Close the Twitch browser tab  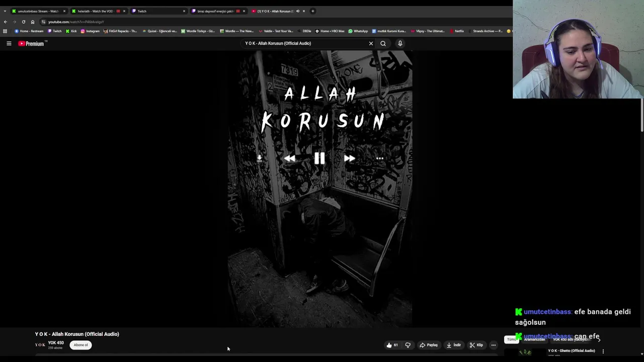click(184, 11)
